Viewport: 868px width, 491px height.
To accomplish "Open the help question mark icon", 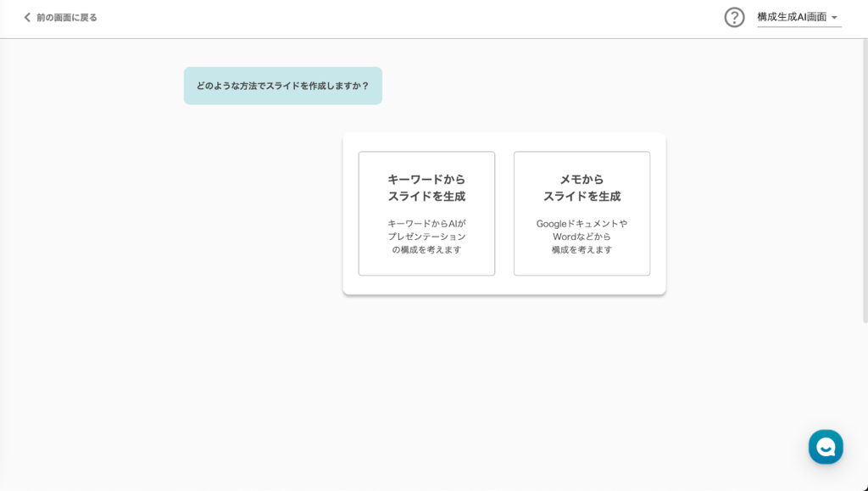I will (x=734, y=17).
